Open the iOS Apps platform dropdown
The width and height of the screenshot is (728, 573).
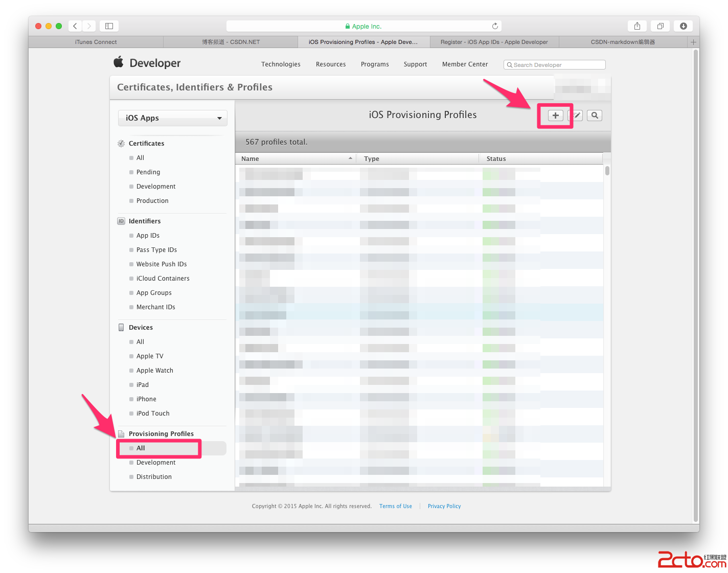tap(173, 118)
